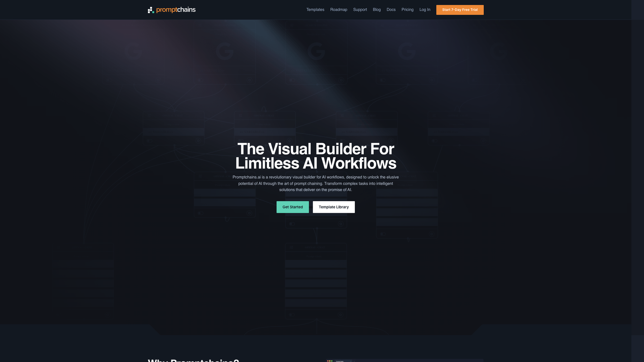644x362 pixels.
Task: Click the circular target icon in the bottom-center node
Action: (340, 315)
